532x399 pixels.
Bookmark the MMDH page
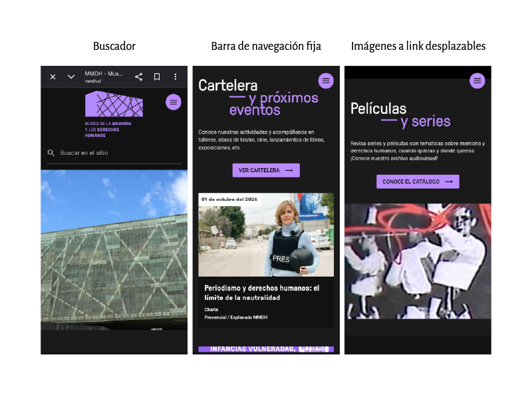(157, 77)
